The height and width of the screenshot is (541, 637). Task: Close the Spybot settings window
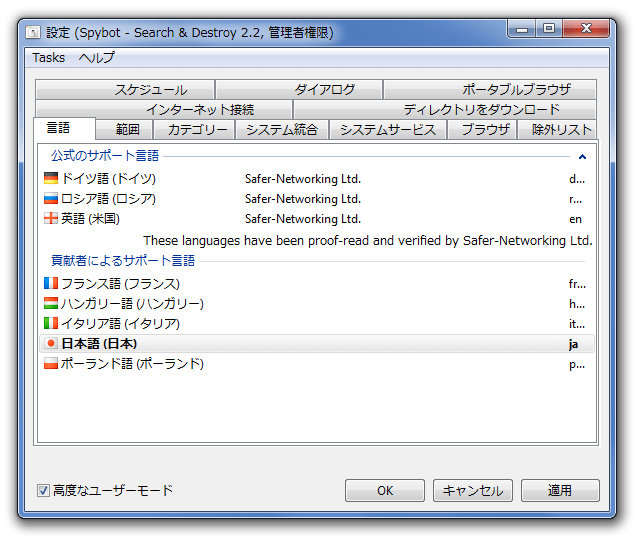(586, 28)
